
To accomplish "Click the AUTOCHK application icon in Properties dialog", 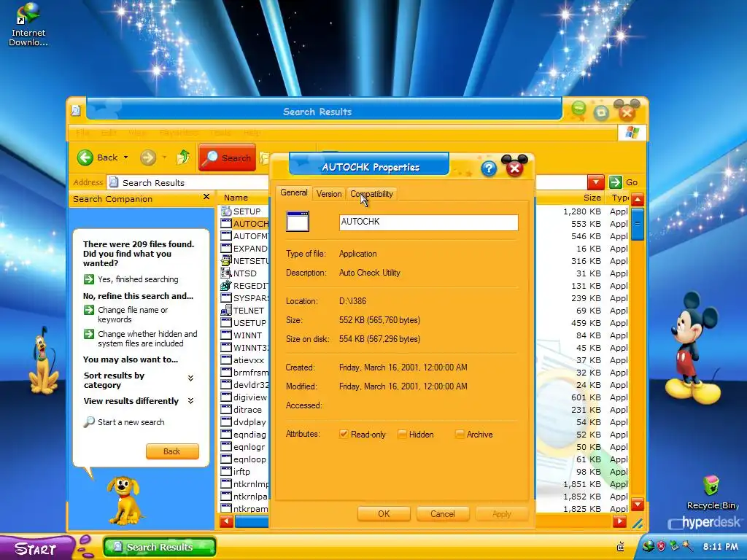I will (298, 222).
